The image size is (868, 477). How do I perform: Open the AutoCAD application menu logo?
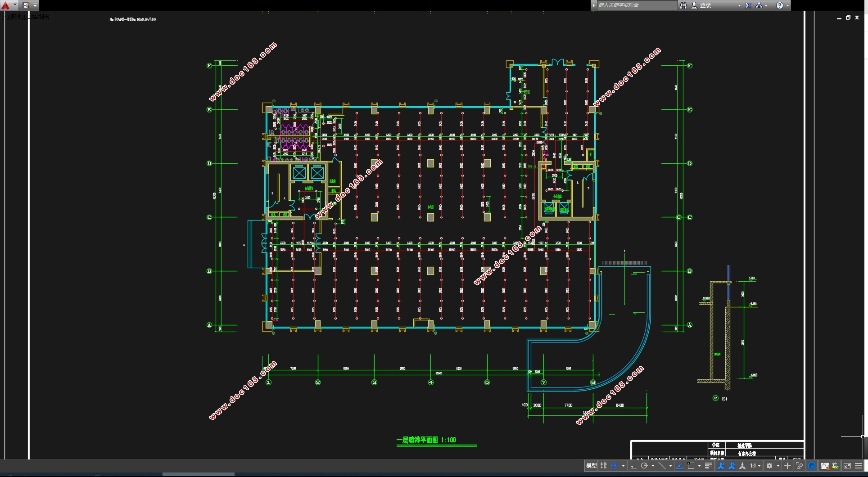(5, 5)
